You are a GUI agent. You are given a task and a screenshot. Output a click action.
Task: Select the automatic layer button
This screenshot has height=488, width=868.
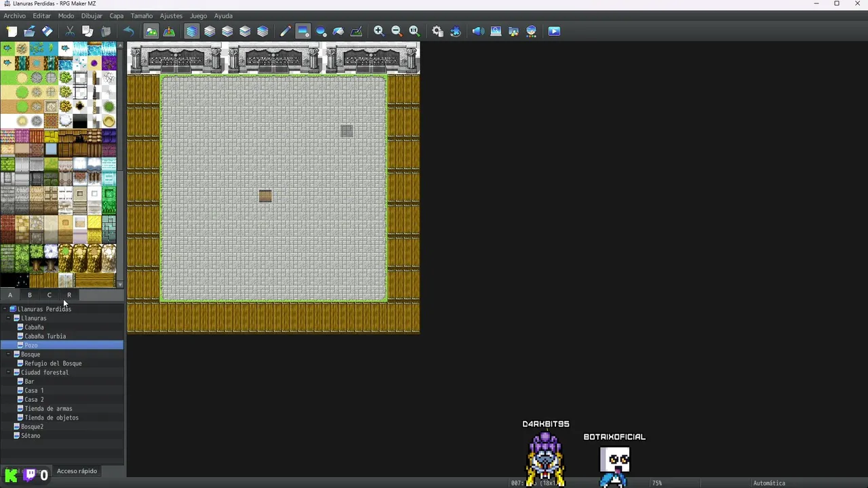click(192, 31)
